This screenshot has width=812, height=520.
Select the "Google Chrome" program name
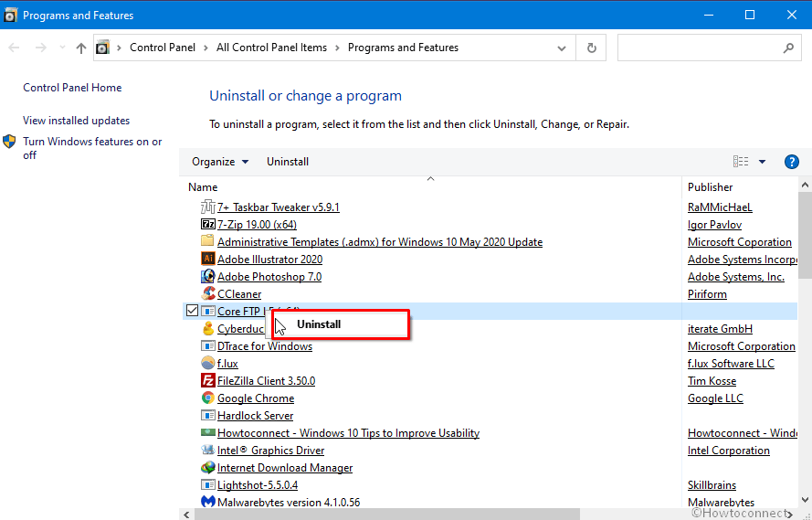256,398
